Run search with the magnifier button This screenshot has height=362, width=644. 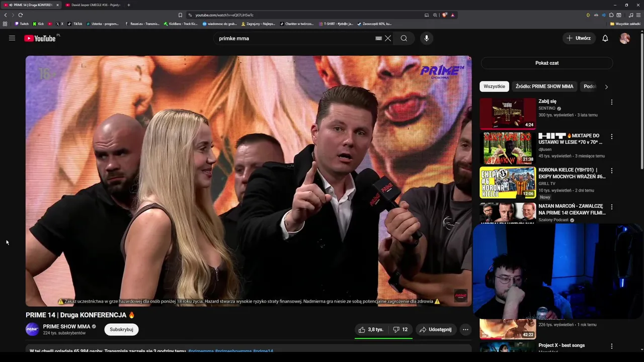point(404,38)
